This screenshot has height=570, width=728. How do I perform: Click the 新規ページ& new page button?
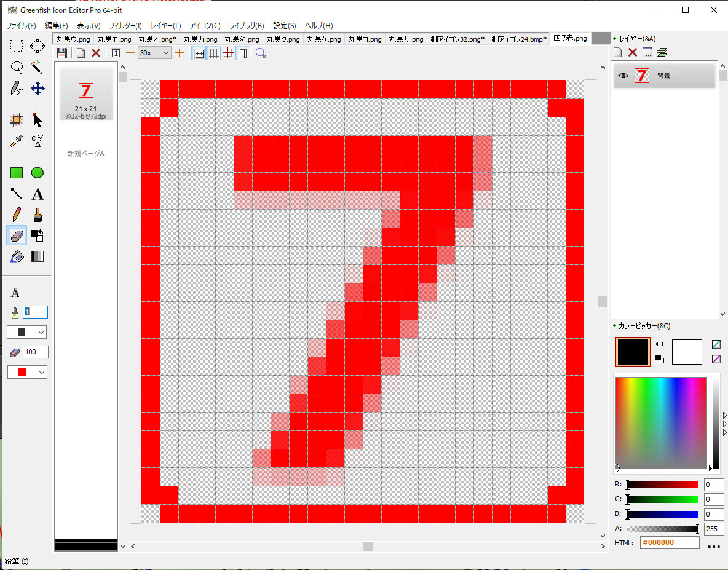(86, 154)
